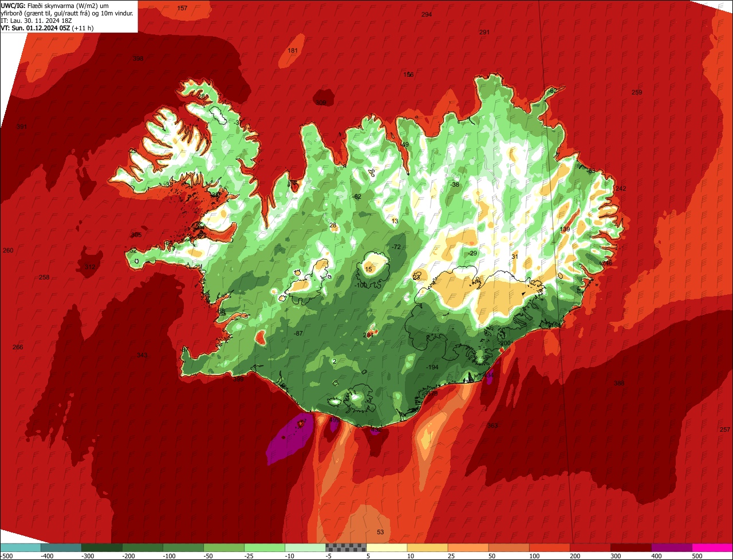Click the map value '53' near bottom
733x560 pixels.
pyautogui.click(x=380, y=532)
